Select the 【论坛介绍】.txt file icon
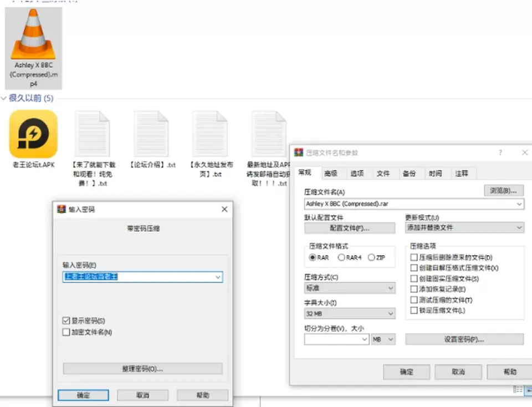Viewport: 532px width, 407px height. click(151, 134)
